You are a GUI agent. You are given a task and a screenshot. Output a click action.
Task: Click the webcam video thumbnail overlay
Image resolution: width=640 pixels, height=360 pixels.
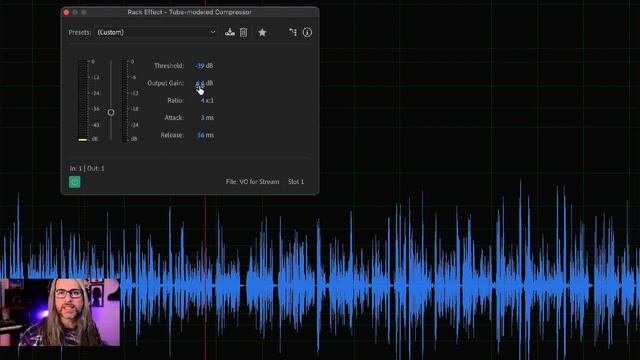click(x=60, y=312)
